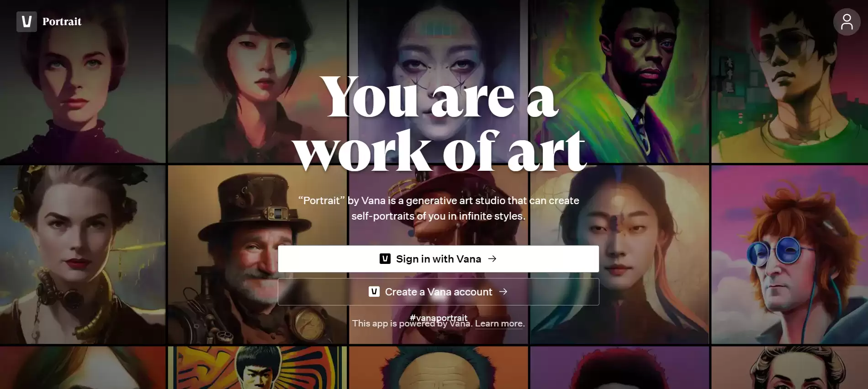Open the user profile icon
The width and height of the screenshot is (868, 389).
point(847,22)
